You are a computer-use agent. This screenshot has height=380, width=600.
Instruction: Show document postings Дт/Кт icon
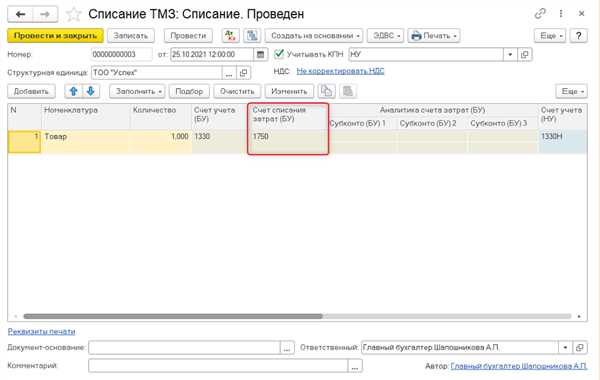pyautogui.click(x=230, y=36)
